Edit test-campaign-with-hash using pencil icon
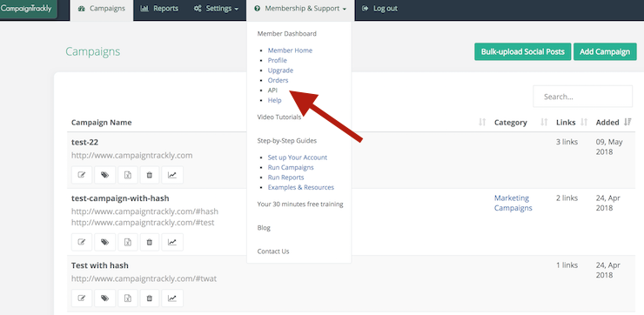644x315 pixels. pos(82,242)
